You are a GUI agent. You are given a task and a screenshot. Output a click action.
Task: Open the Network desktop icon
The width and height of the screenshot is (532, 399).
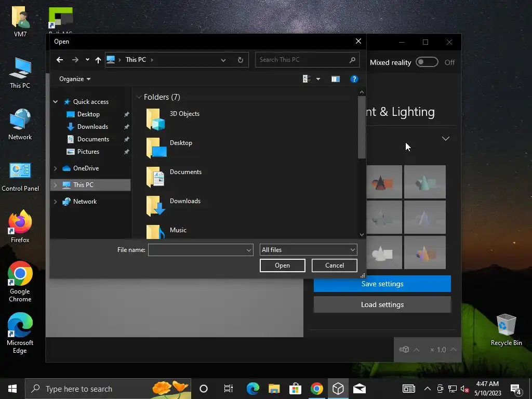click(20, 124)
